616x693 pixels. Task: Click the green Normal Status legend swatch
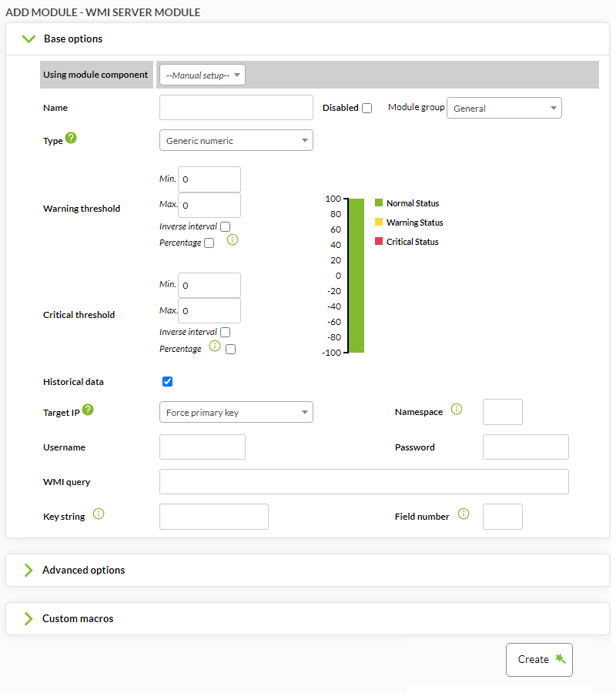379,203
